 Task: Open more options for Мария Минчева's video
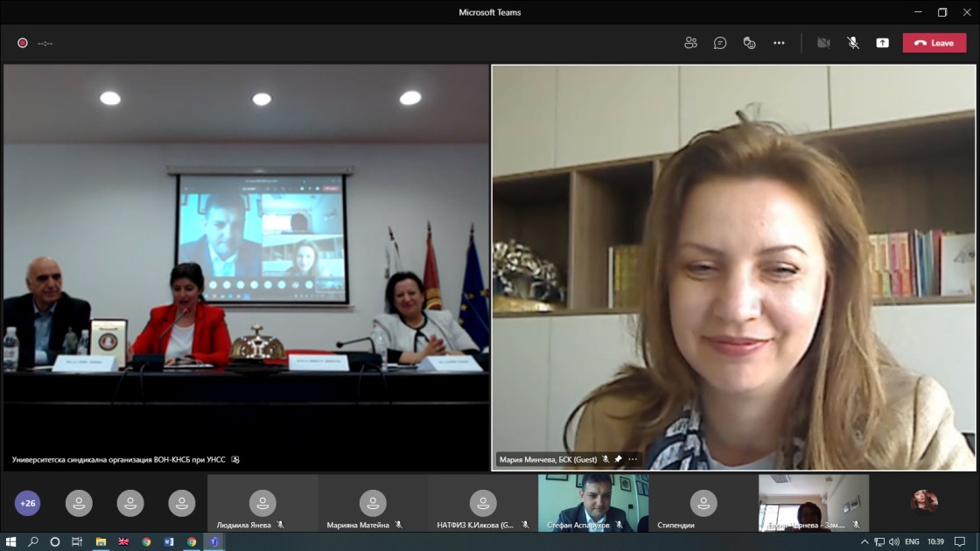tap(633, 459)
